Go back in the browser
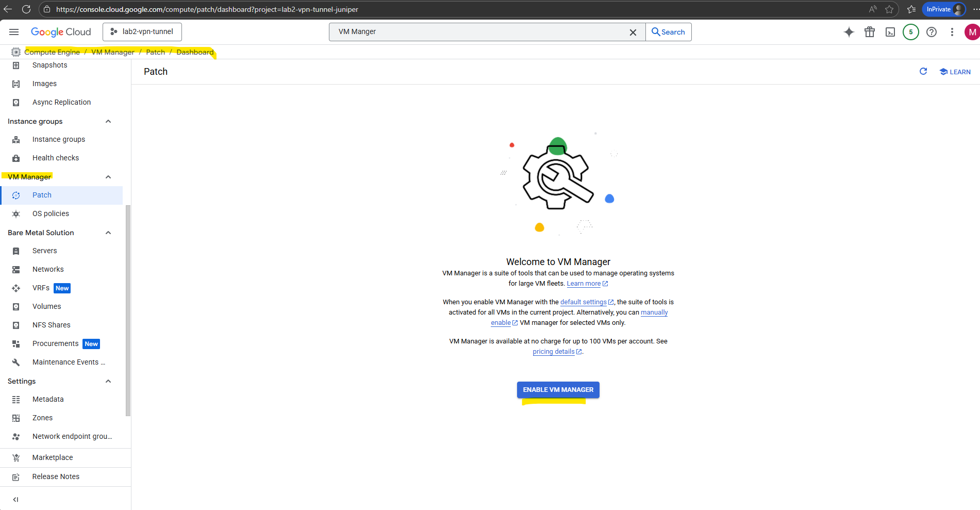This screenshot has width=980, height=510. [x=8, y=9]
